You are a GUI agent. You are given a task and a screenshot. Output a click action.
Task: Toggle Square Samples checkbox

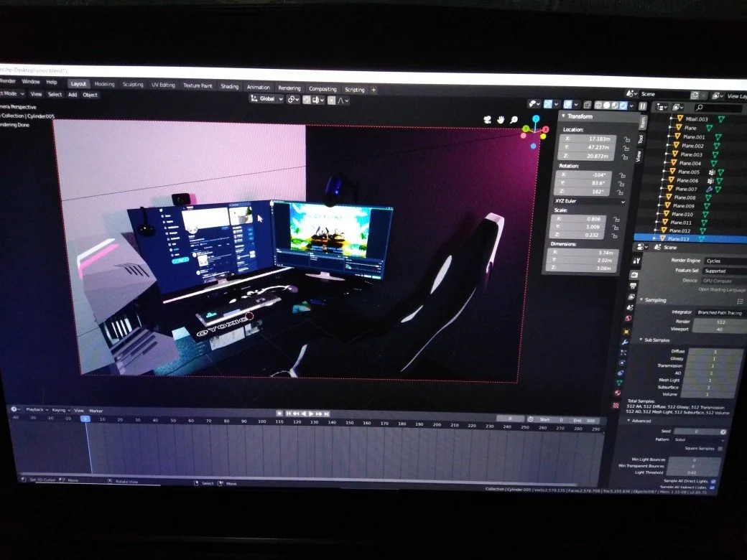pyautogui.click(x=720, y=449)
